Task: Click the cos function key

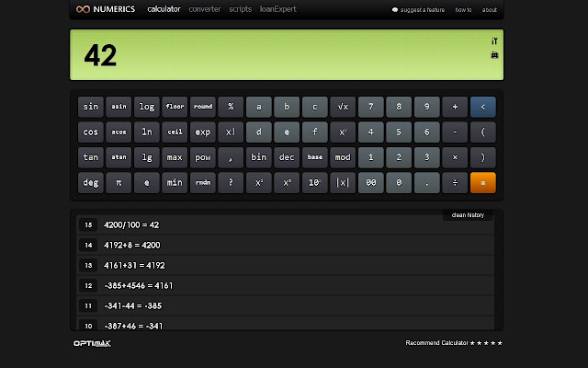Action: click(91, 132)
